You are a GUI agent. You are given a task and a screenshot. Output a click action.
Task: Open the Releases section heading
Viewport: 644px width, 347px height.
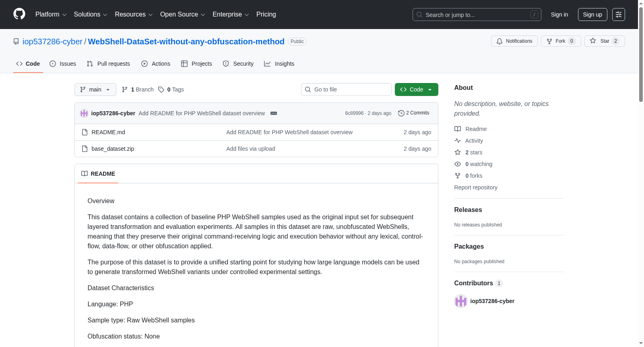click(x=468, y=210)
